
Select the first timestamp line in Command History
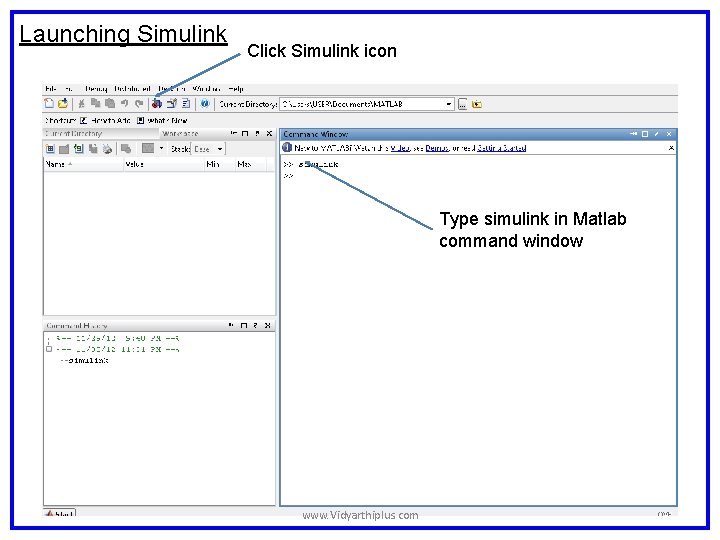pyautogui.click(x=118, y=338)
